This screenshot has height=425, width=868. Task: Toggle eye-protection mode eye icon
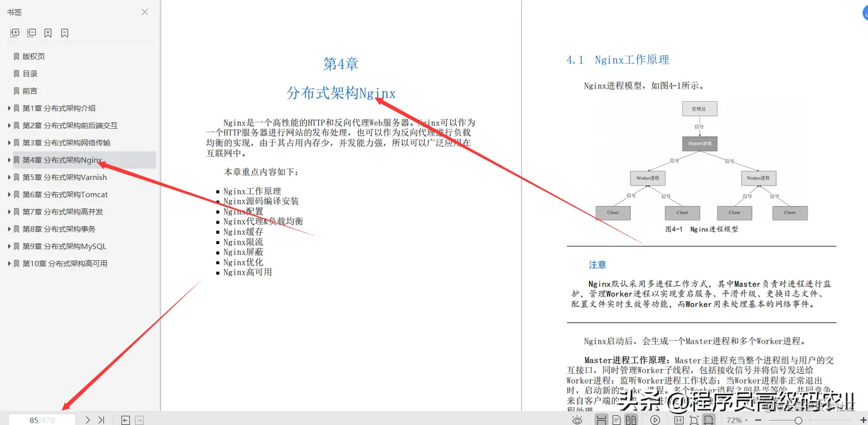click(577, 420)
